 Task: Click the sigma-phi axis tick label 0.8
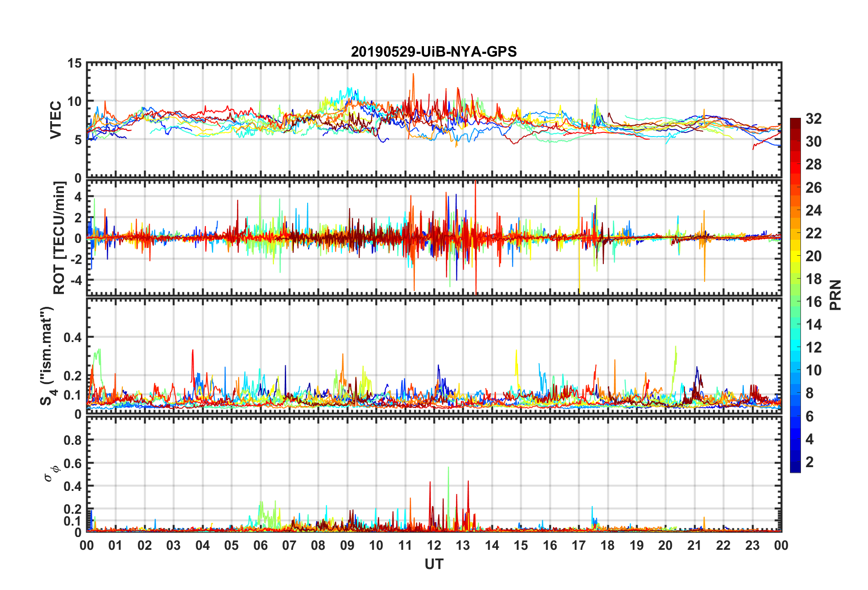point(73,440)
